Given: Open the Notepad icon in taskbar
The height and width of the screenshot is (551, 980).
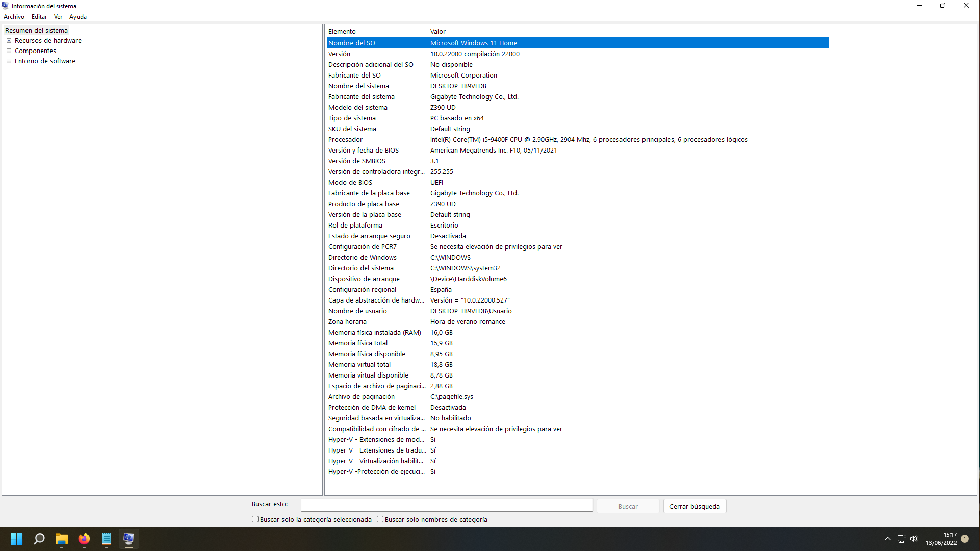Looking at the screenshot, I should click(x=106, y=539).
